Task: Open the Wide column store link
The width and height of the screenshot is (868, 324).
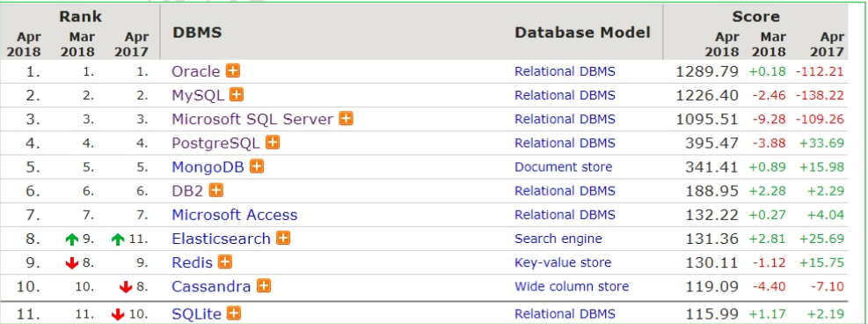Action: pos(572,286)
